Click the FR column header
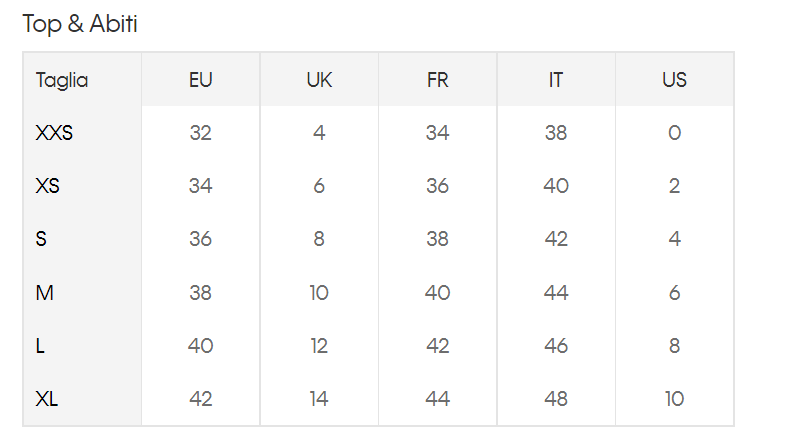 coord(437,80)
